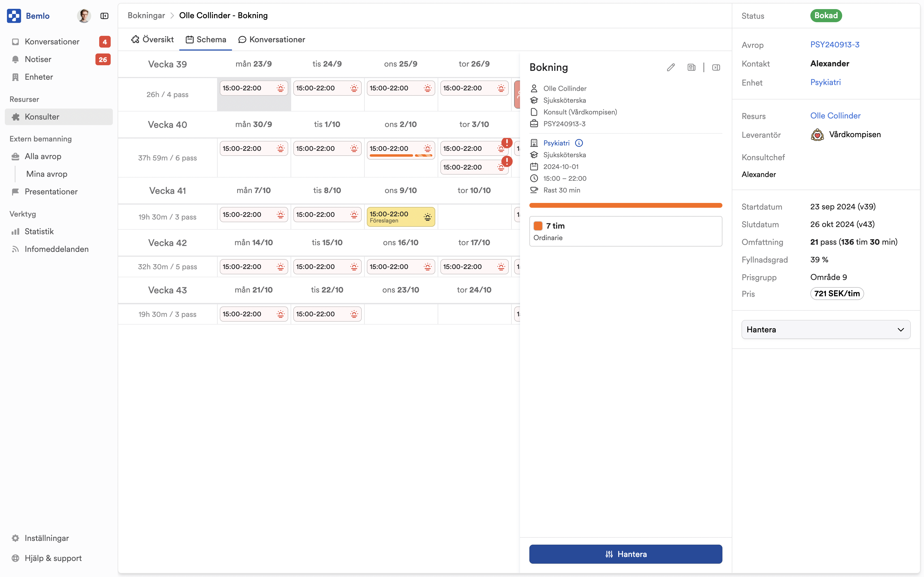Click the Konversationer badge showing 4
This screenshot has width=924, height=577.
coord(105,42)
